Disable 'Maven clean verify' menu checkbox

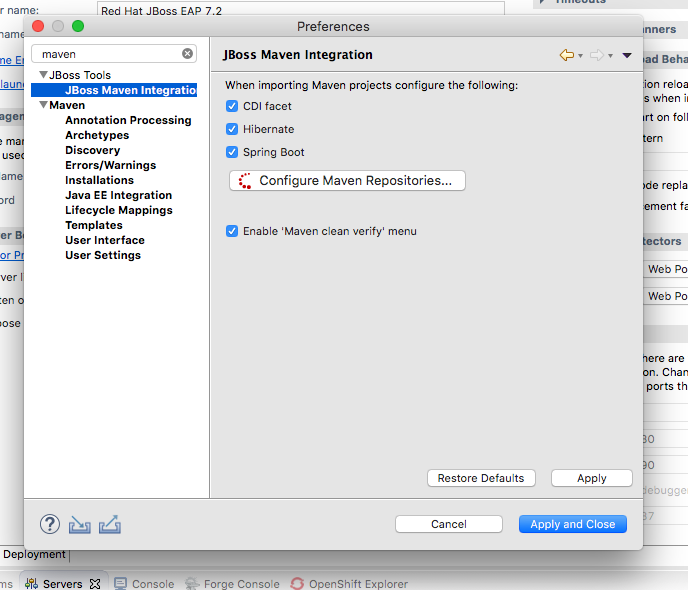(232, 231)
